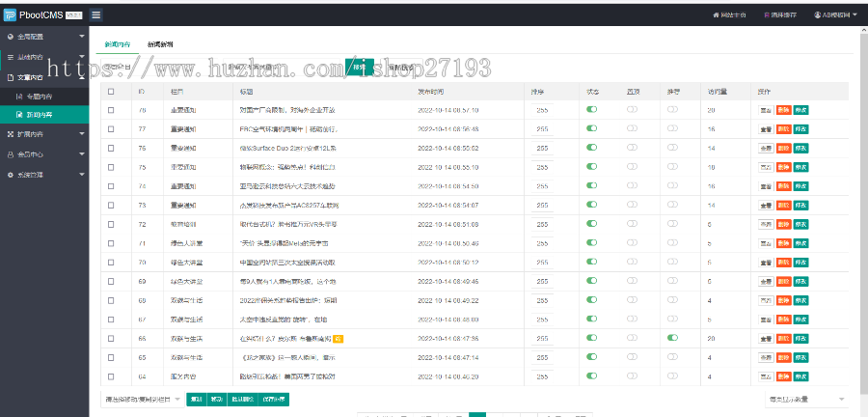Click the orange badge icon beside title ID 66
The image size is (868, 417).
339,338
